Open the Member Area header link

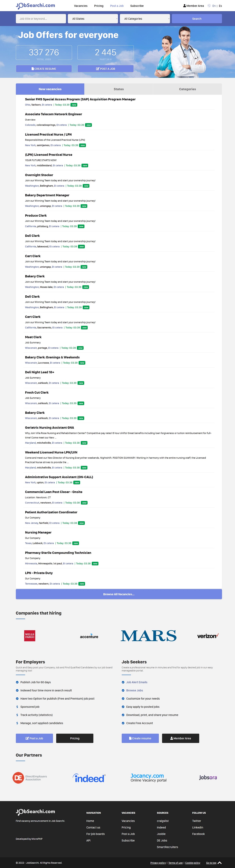[x=194, y=6]
